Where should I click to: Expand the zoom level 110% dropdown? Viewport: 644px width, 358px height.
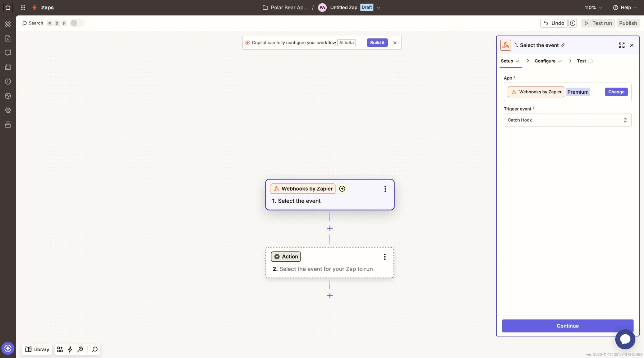coord(593,8)
